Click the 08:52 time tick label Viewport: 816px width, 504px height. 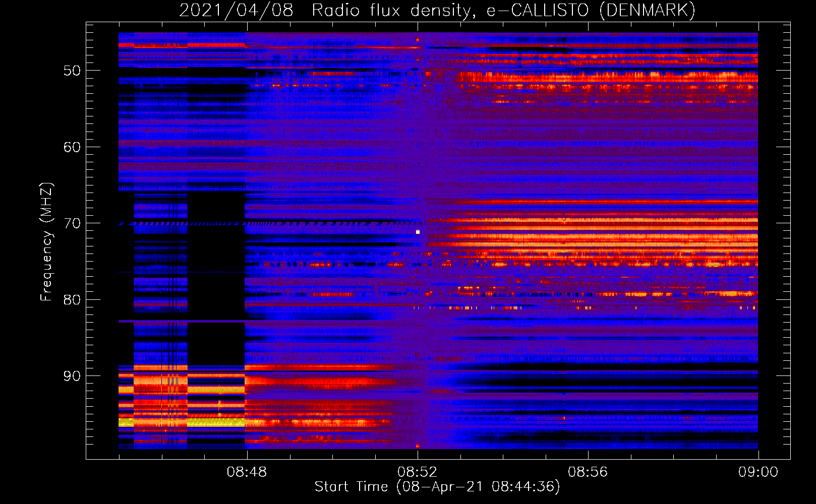417,472
